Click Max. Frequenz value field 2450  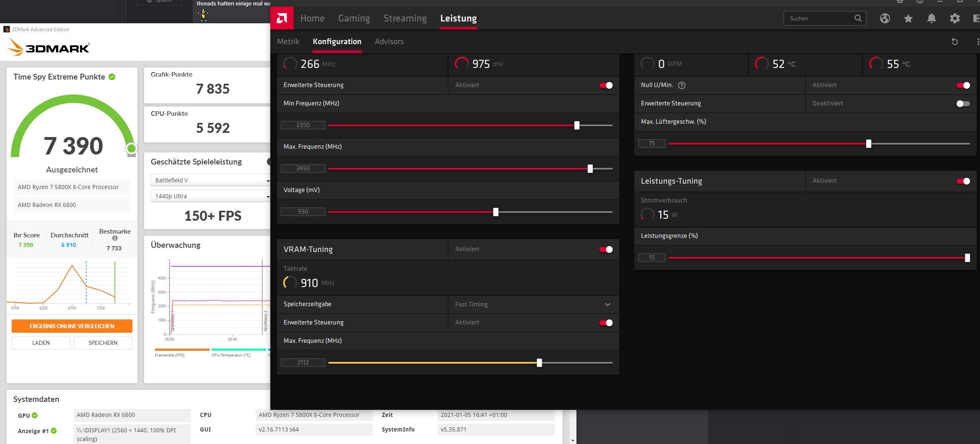point(303,168)
